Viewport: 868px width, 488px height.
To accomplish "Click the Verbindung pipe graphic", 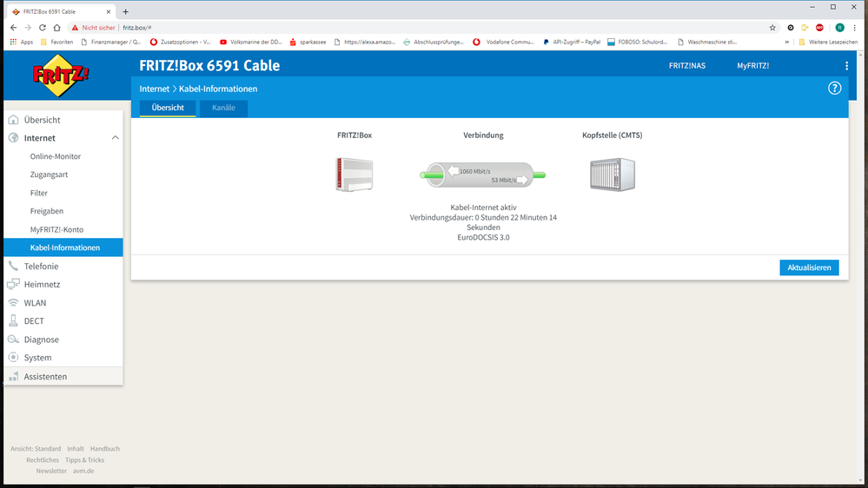I will [483, 175].
